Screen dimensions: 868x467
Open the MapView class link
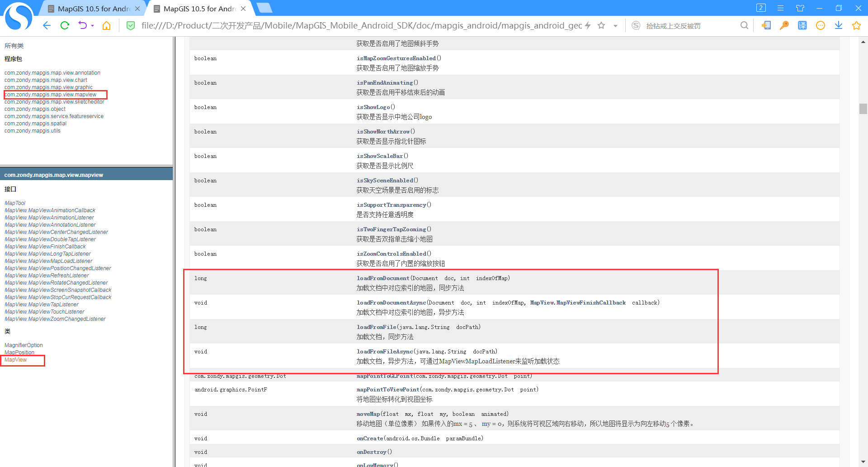click(15, 360)
